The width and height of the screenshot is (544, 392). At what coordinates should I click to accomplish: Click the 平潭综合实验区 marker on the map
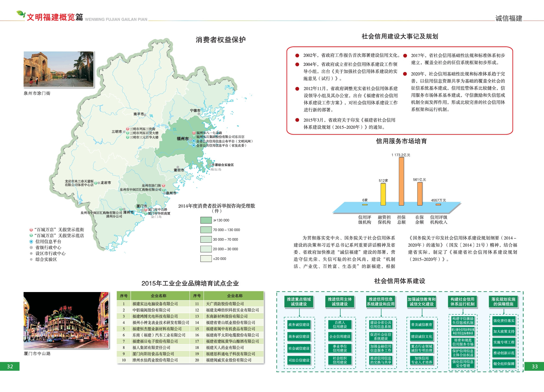(x=210, y=165)
